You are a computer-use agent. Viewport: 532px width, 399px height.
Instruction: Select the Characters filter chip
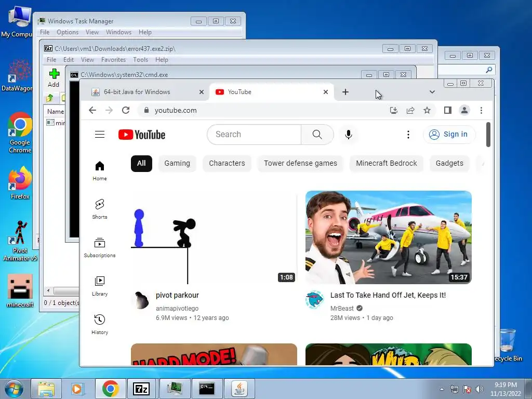tap(227, 163)
